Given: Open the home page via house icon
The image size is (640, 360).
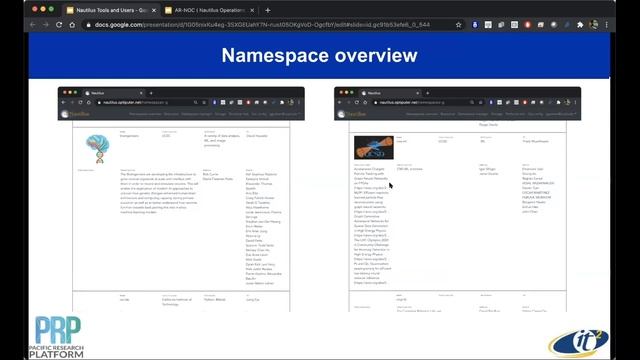Looking at the screenshot, I should tap(72, 25).
